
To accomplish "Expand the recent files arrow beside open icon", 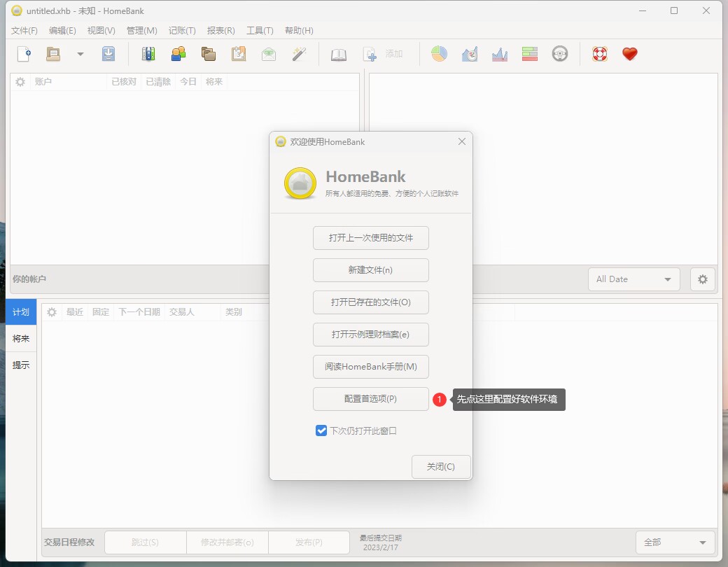I will coord(80,54).
